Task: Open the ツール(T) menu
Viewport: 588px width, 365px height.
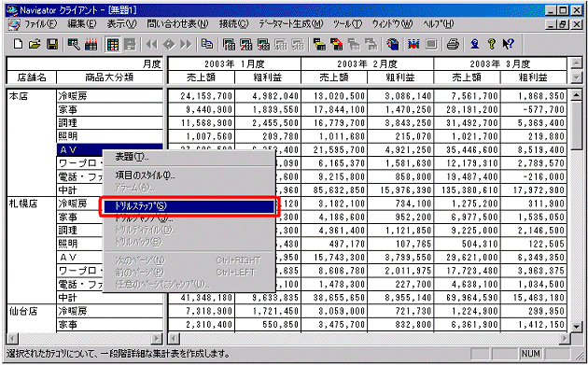Action: pos(347,24)
